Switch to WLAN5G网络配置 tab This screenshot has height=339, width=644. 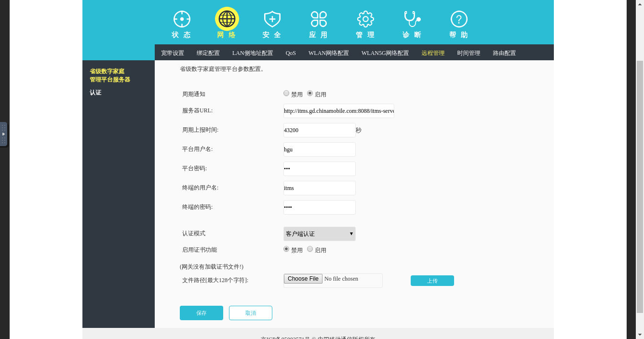[x=385, y=53]
